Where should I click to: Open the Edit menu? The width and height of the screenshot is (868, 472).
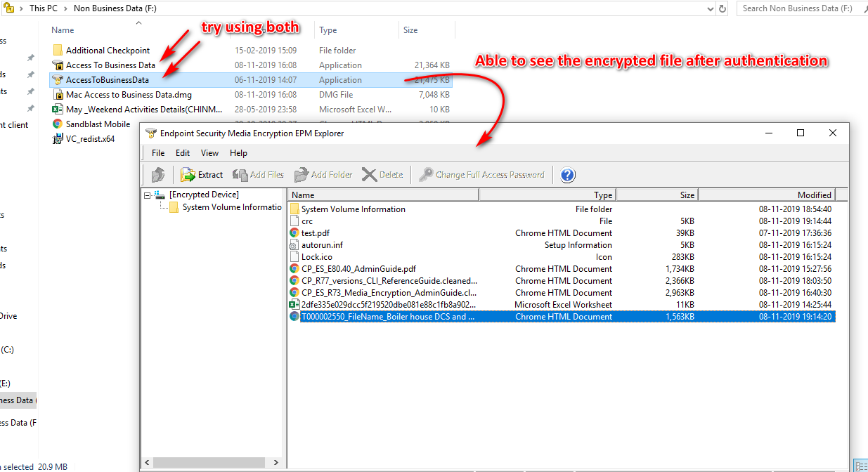183,152
